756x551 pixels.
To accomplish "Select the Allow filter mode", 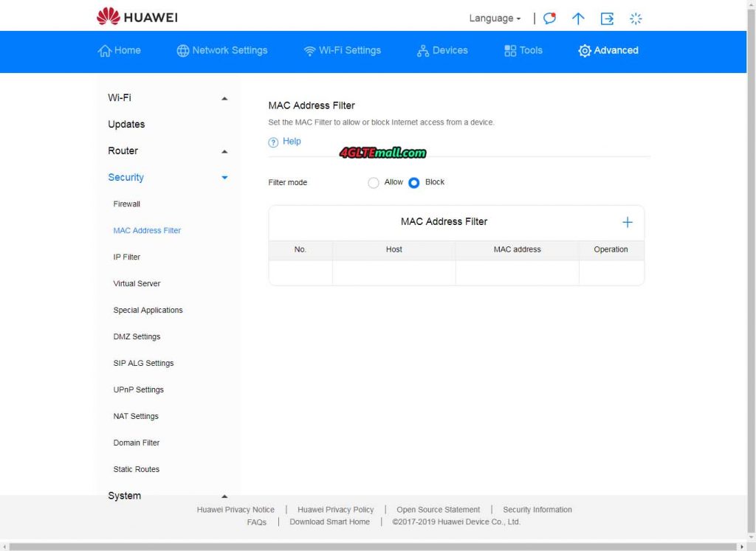I will coord(374,182).
